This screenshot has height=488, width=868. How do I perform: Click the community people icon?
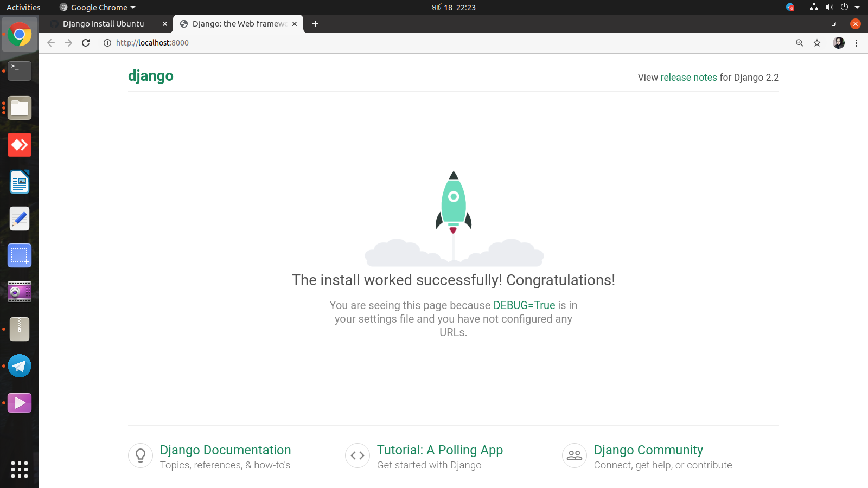[575, 455]
